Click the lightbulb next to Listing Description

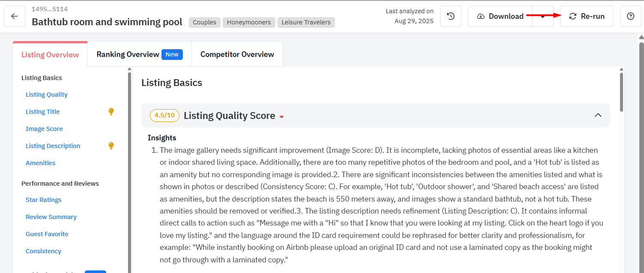coord(111,146)
